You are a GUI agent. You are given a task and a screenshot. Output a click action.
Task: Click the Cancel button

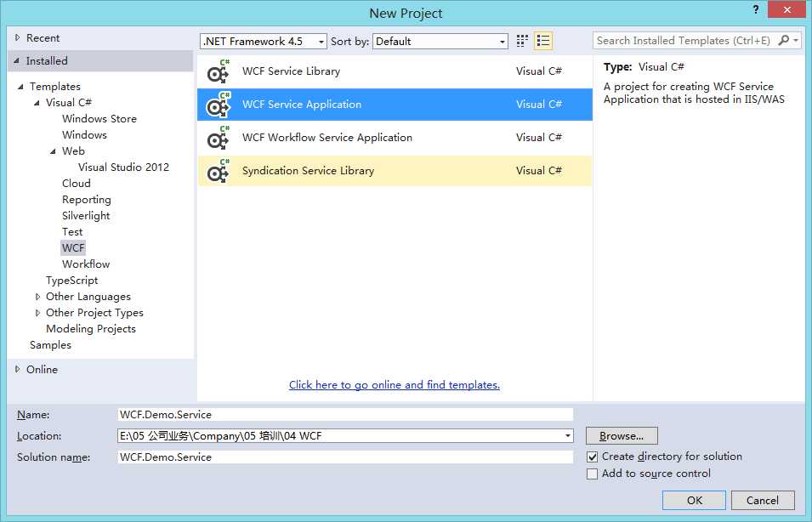pos(763,500)
